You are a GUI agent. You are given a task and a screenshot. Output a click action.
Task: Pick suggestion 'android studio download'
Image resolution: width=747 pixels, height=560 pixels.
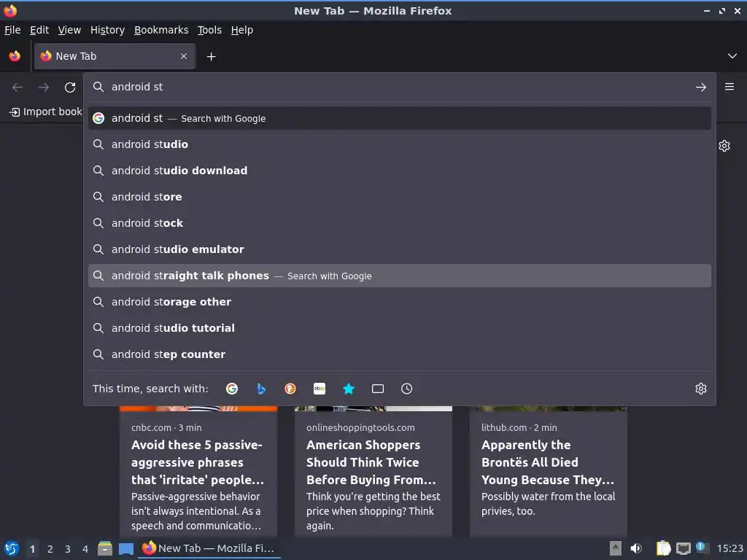pos(399,171)
